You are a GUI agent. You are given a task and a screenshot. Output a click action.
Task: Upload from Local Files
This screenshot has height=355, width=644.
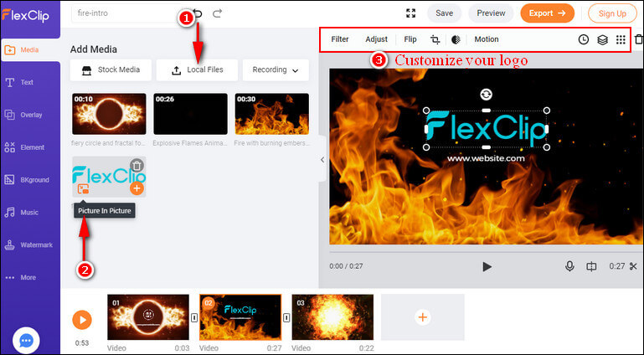tap(197, 69)
